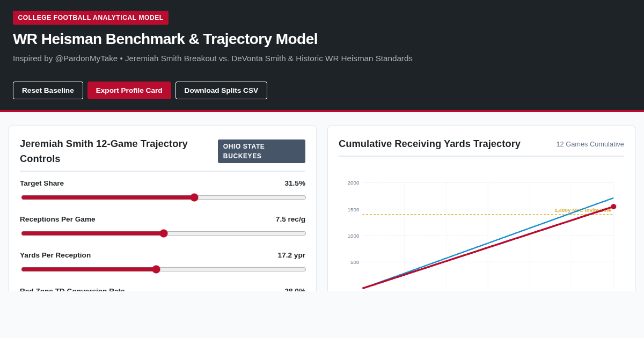Click the red line endpoint marker
The width and height of the screenshot is (644, 338).
point(613,207)
